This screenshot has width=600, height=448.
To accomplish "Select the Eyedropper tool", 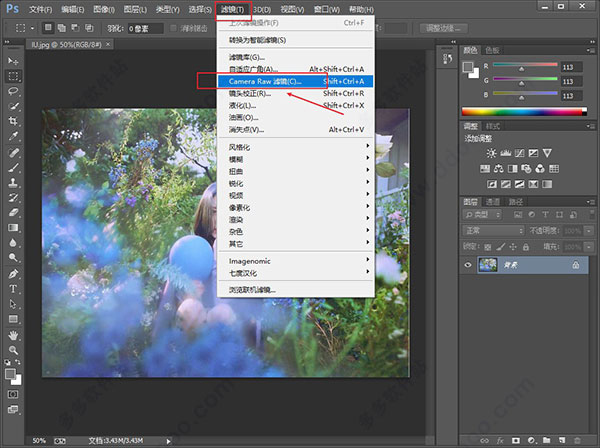I will 13,137.
